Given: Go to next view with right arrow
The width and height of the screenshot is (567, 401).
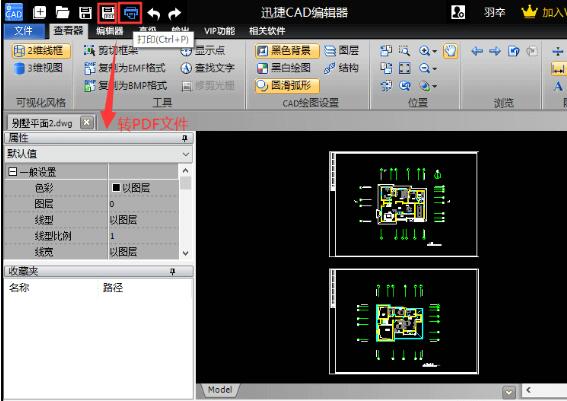Looking at the screenshot, I should 495,51.
